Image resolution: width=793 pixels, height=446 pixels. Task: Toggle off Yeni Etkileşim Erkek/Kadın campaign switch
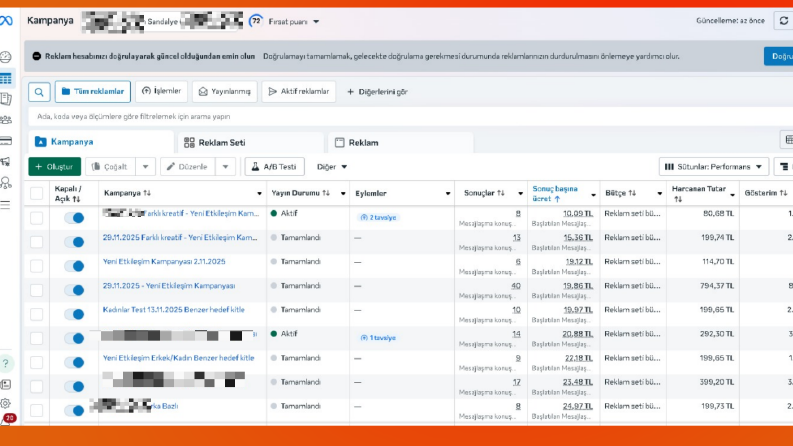74,363
